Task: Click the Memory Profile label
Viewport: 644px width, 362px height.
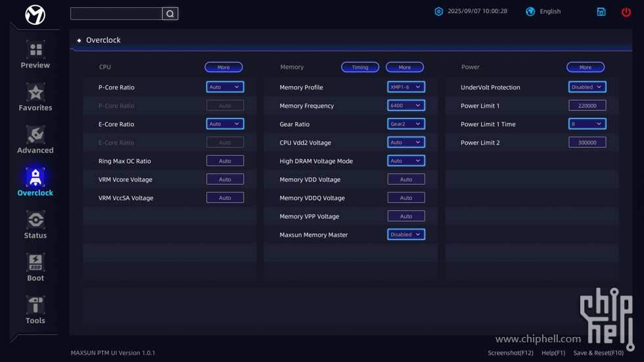Action: (x=301, y=87)
